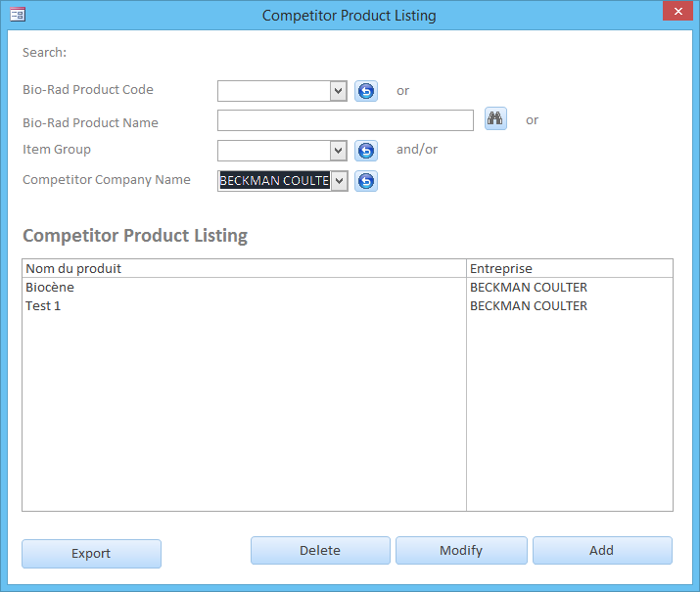Select the Test 1 product row

348,306
